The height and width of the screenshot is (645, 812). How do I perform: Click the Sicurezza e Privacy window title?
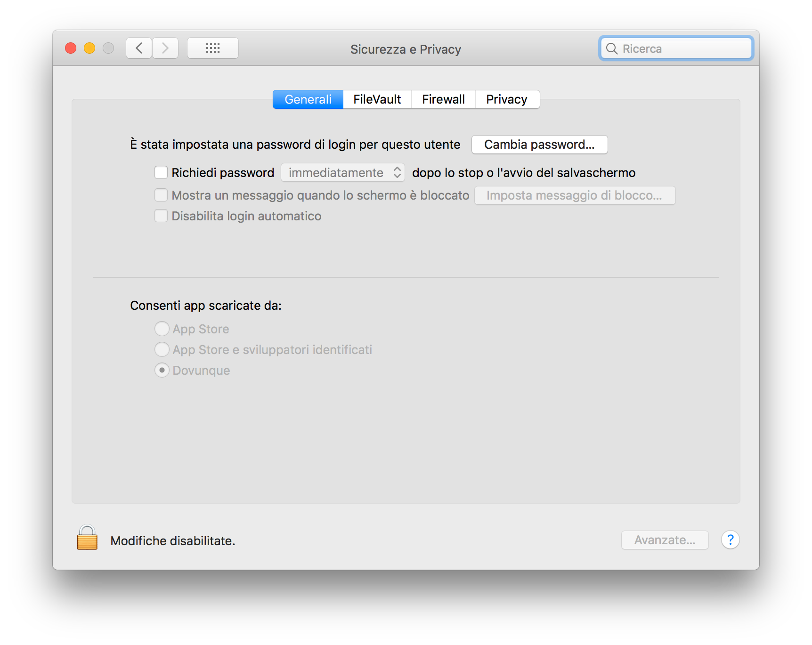click(x=406, y=49)
